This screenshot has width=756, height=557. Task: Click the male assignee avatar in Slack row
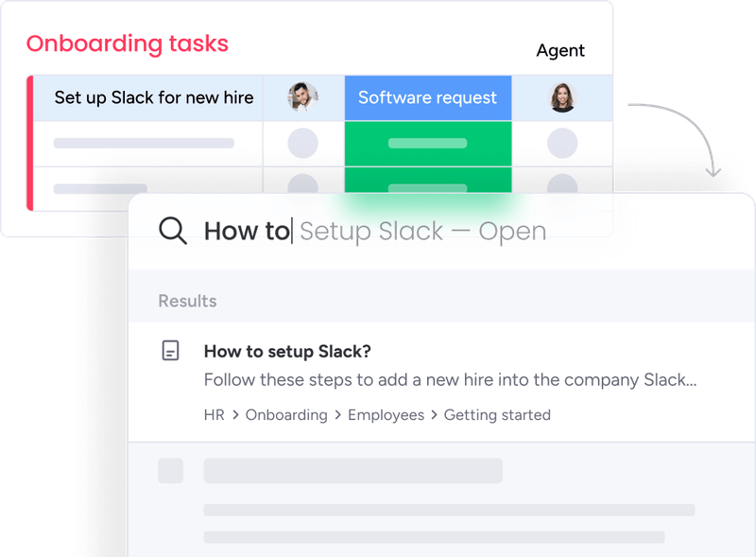(302, 97)
